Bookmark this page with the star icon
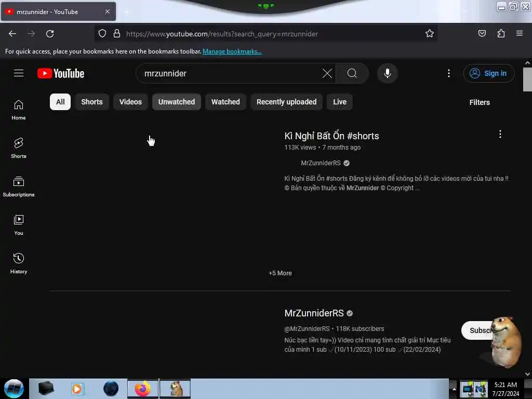Screen dimensions: 532x399 (430, 33)
